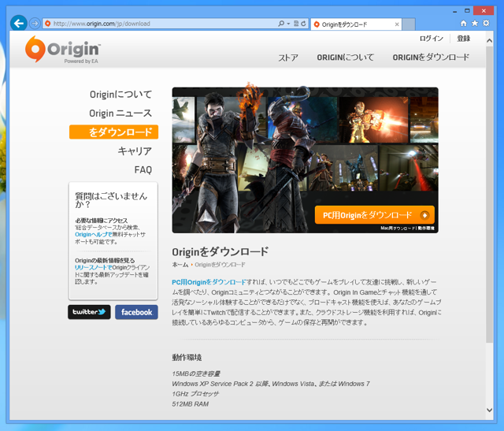Screen dimensions: 504x431
Task: Minimize the browser window
Action: click(454, 11)
